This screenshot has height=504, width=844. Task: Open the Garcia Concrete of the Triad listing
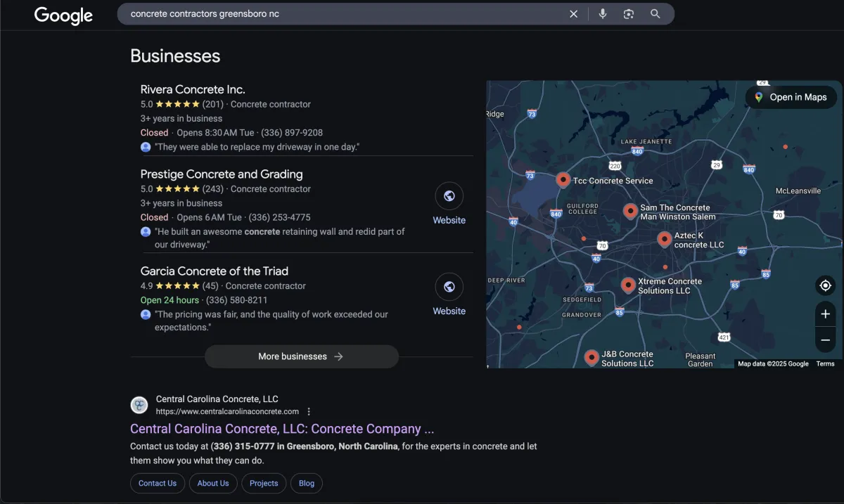[215, 271]
